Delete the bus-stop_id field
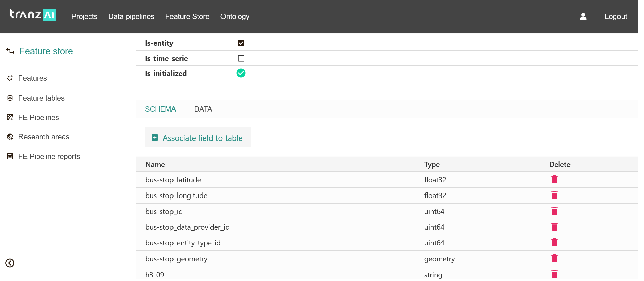Image resolution: width=644 pixels, height=281 pixels. point(554,211)
